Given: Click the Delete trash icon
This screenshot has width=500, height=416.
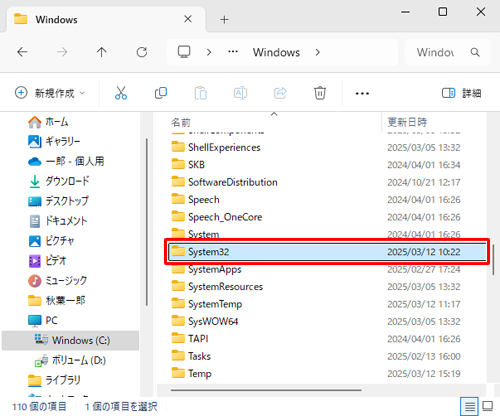Looking at the screenshot, I should [320, 93].
